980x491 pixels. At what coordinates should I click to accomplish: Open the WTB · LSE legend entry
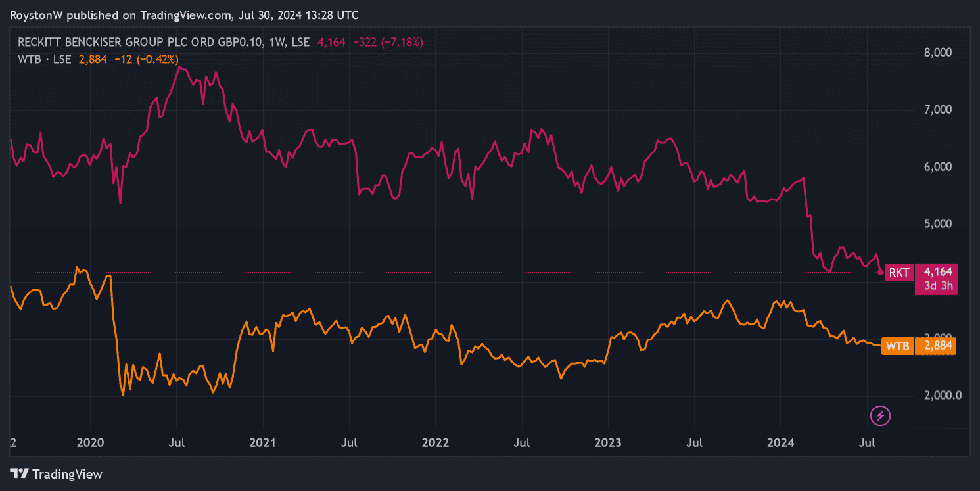coord(44,59)
